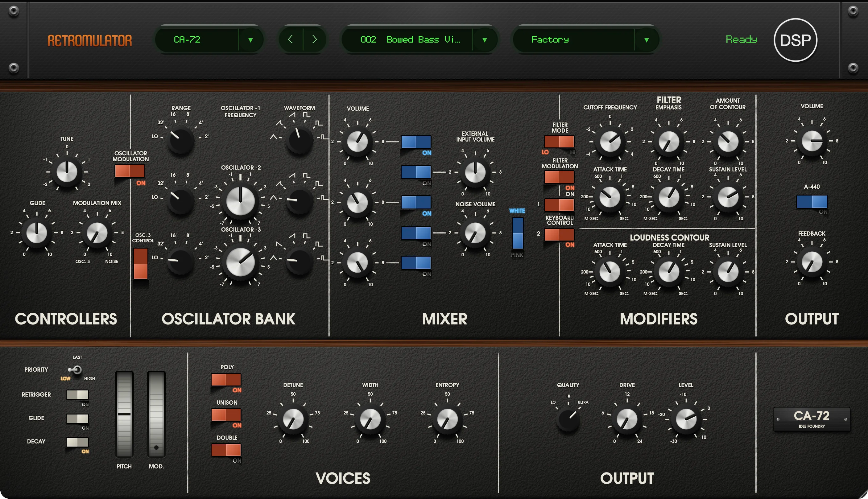
Task: Click the Quality selector knob
Action: coord(568,420)
